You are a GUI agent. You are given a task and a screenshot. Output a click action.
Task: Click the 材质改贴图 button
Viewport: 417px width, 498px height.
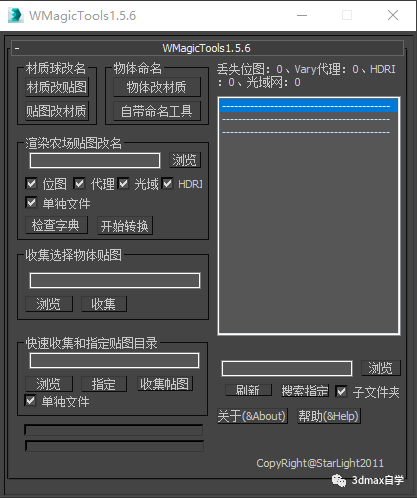tap(57, 87)
